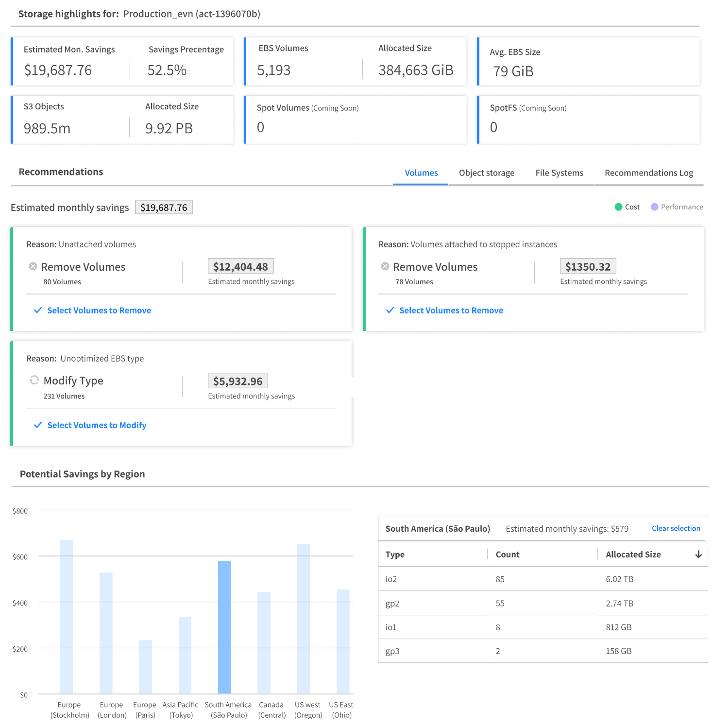Click the remove icon beside Unattached volumes

tap(33, 266)
